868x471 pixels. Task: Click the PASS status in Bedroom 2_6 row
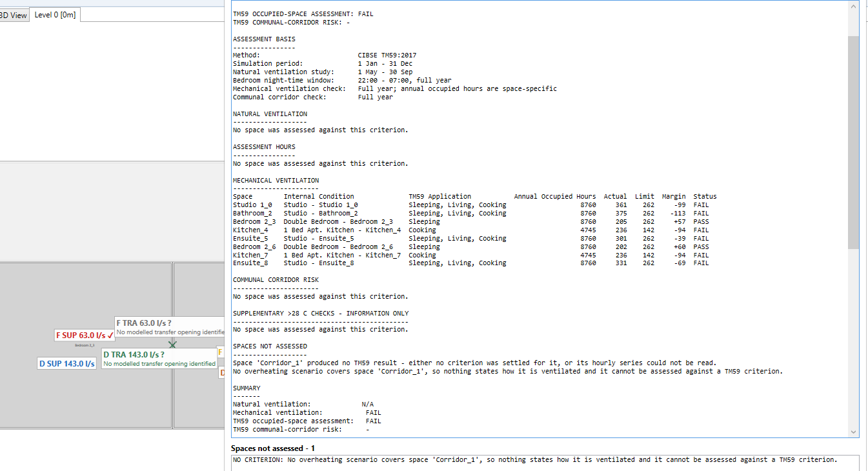(701, 247)
